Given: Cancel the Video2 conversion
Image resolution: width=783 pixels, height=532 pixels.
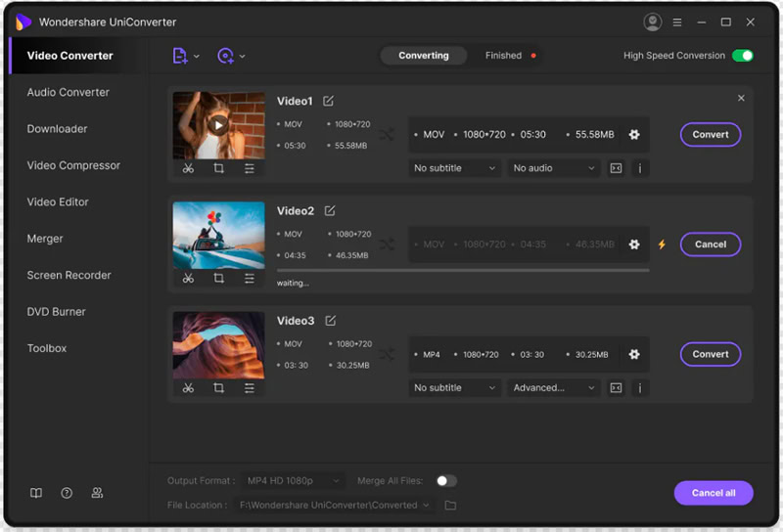Looking at the screenshot, I should click(x=711, y=244).
